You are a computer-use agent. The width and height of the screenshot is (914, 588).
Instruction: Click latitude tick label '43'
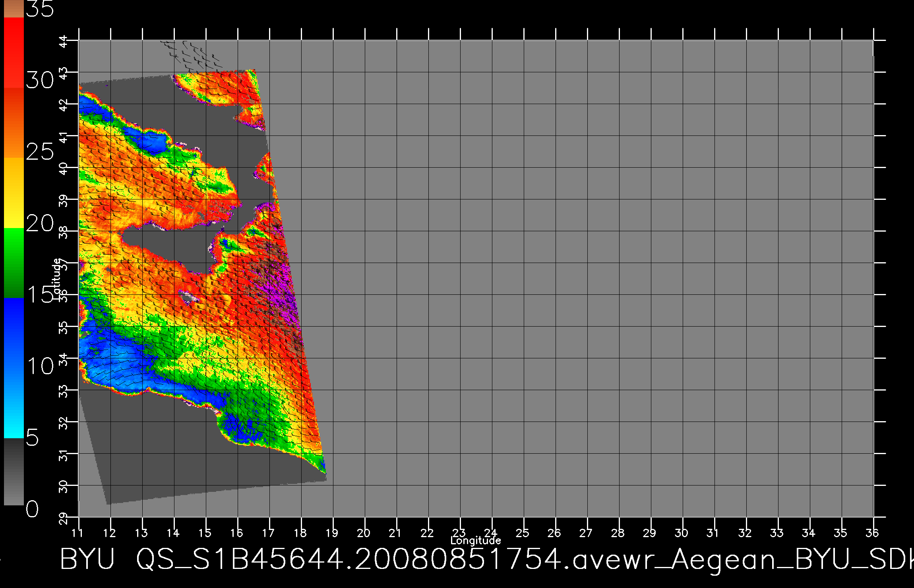64,73
